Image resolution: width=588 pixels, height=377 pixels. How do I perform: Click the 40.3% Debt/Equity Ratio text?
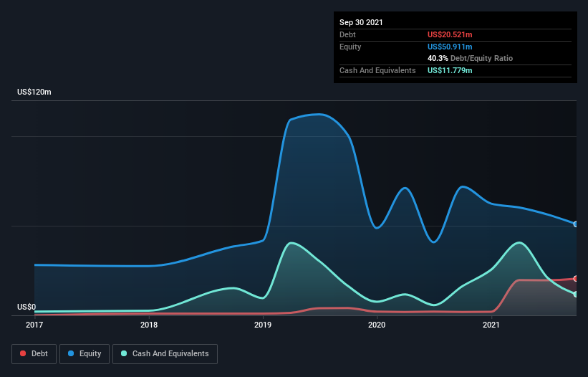tap(470, 58)
